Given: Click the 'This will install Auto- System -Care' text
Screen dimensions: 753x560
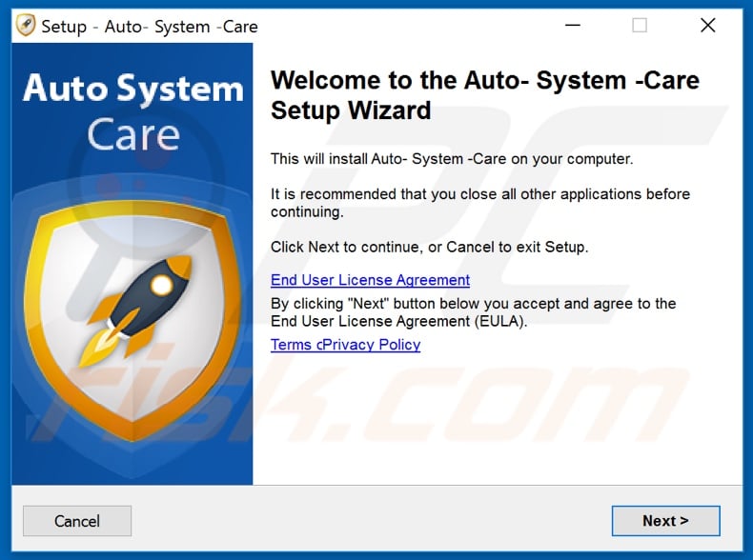Looking at the screenshot, I should tap(452, 159).
